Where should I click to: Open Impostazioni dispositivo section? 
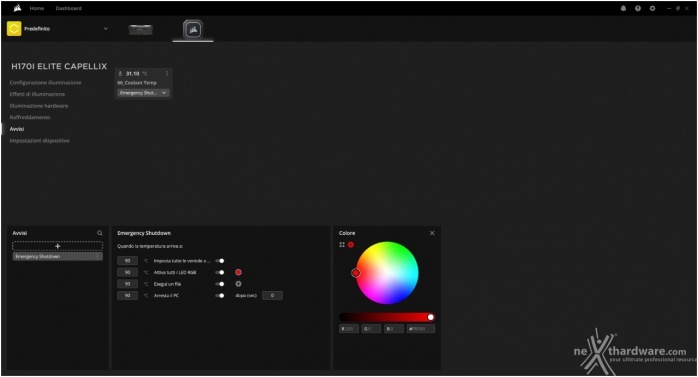click(x=39, y=141)
